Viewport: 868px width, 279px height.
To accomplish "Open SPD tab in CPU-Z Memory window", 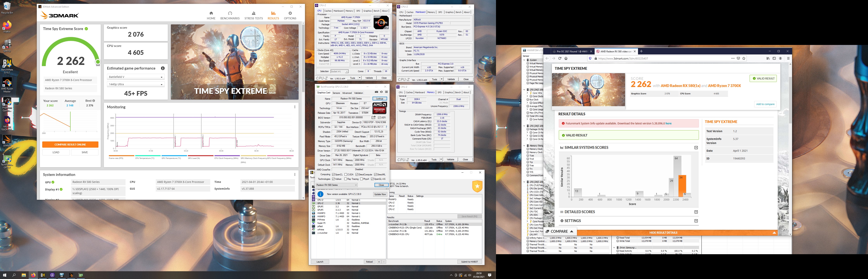I will (439, 92).
